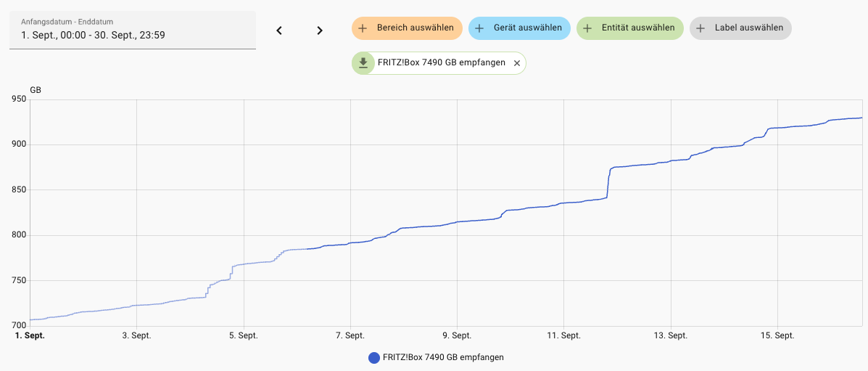Remove the FRITZ!Box 7490 GB empfangen chip
The image size is (868, 371).
(x=517, y=63)
